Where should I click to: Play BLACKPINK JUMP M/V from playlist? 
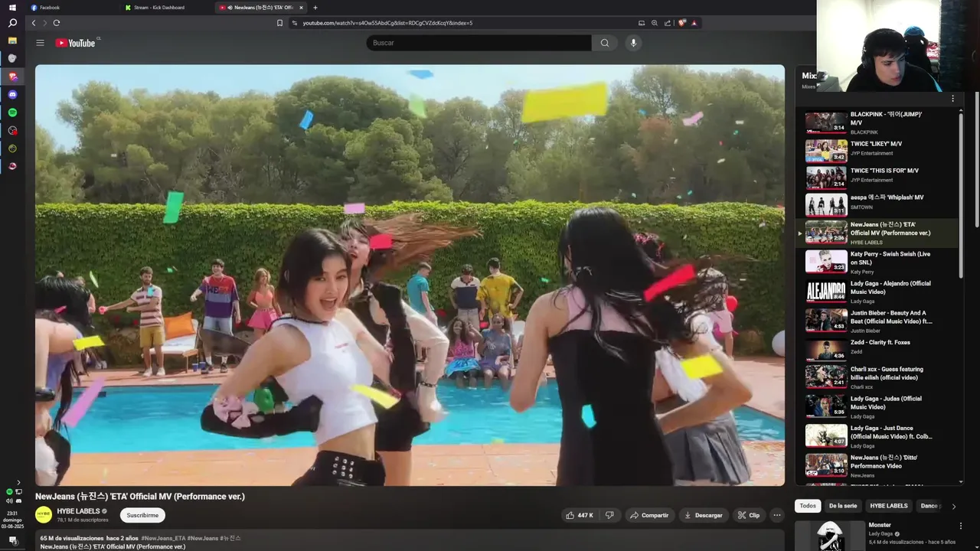(x=879, y=122)
